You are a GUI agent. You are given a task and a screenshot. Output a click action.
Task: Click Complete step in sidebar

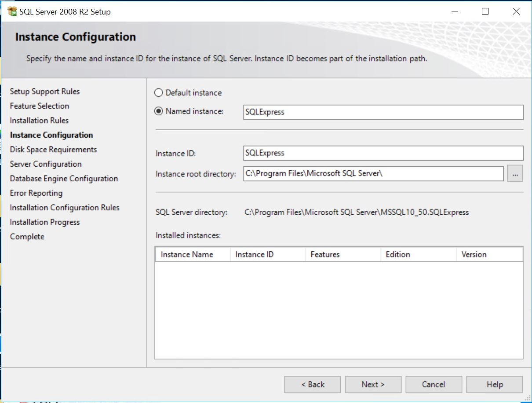point(27,237)
